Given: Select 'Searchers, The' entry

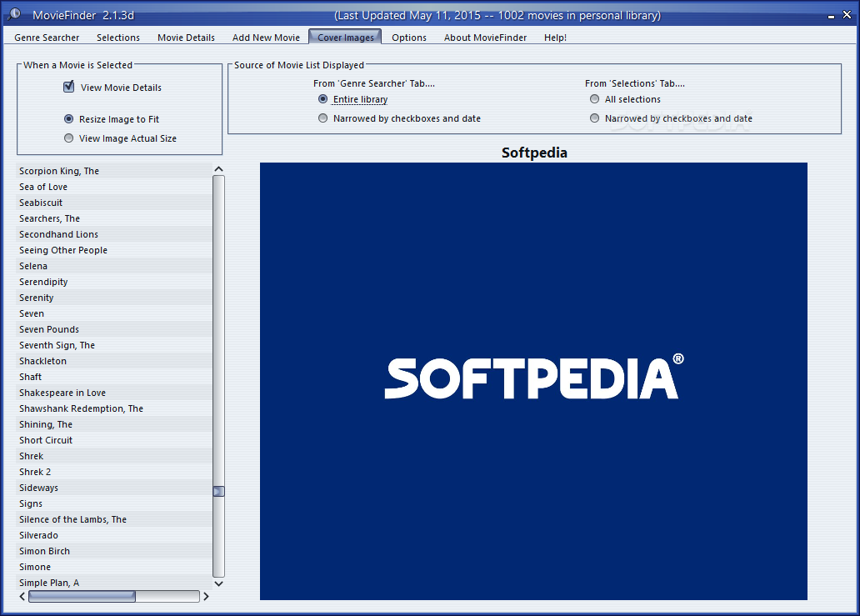Looking at the screenshot, I should (x=114, y=218).
